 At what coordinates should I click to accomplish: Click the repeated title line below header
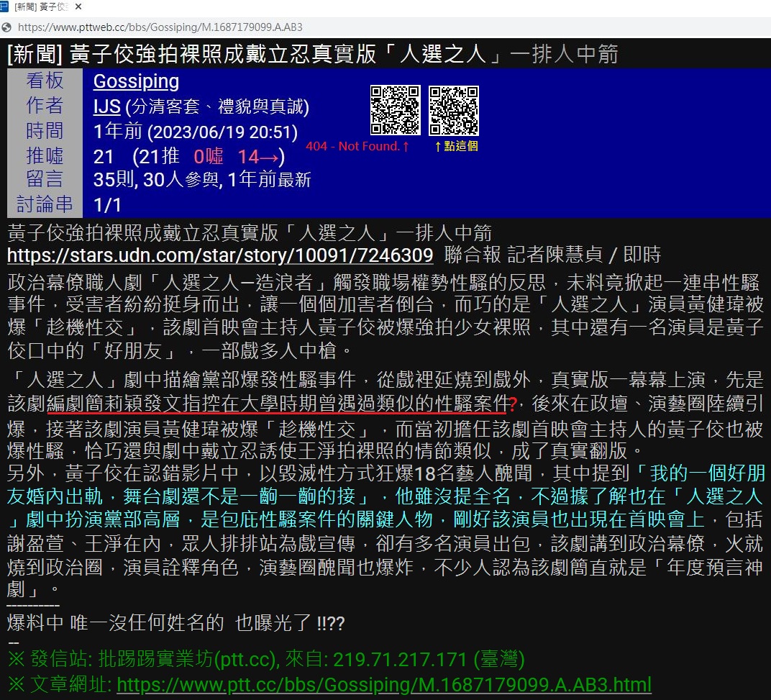pyautogui.click(x=250, y=232)
